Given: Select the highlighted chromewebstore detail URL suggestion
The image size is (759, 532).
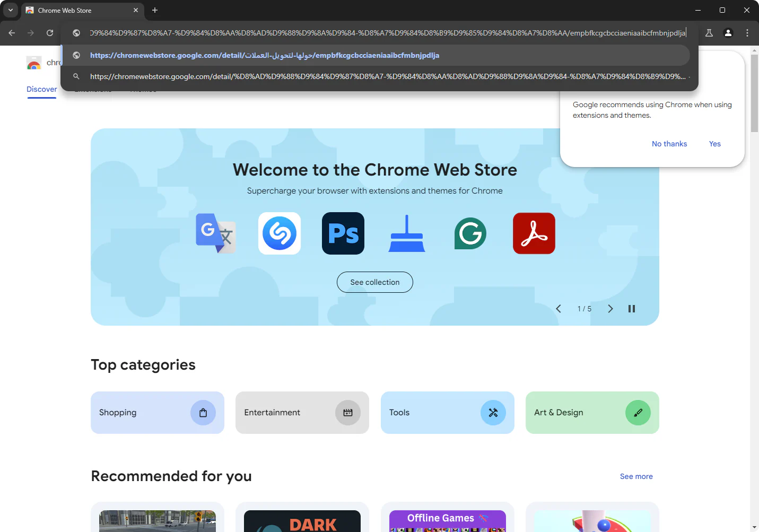Looking at the screenshot, I should 376,55.
